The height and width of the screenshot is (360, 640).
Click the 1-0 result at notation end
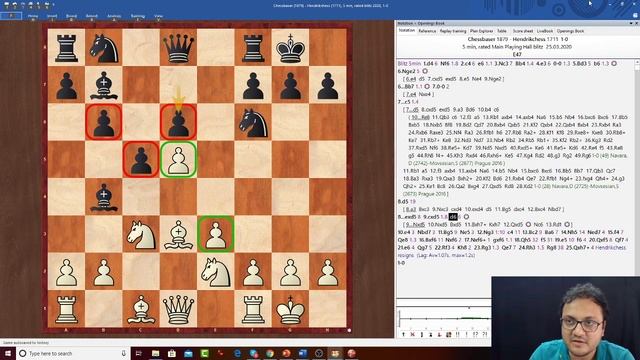pos(401,263)
